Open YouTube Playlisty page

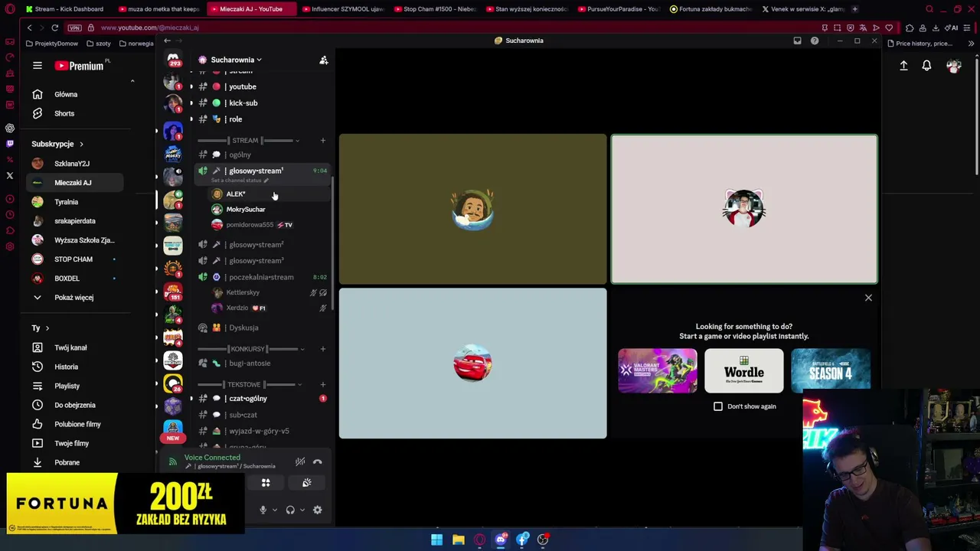click(x=75, y=386)
